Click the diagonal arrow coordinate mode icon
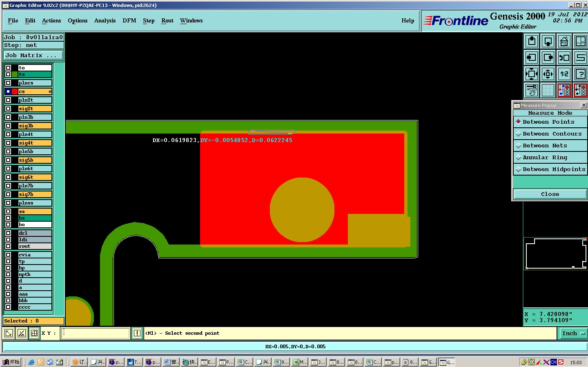 (9, 334)
